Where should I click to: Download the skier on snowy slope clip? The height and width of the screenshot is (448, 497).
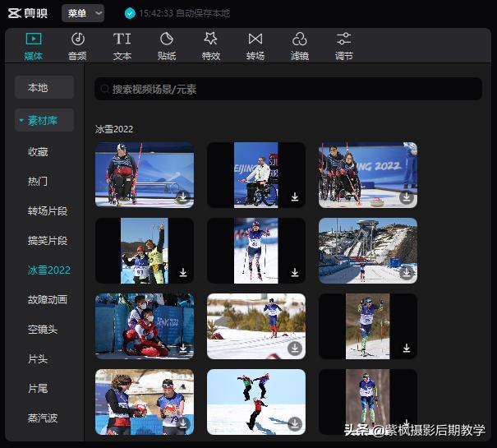click(295, 348)
